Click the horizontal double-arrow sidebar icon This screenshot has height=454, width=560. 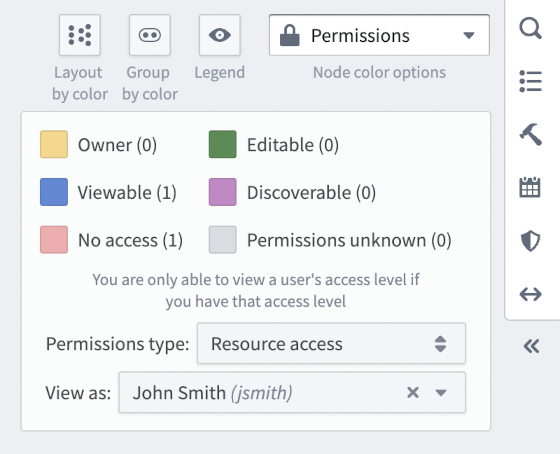coord(530,294)
